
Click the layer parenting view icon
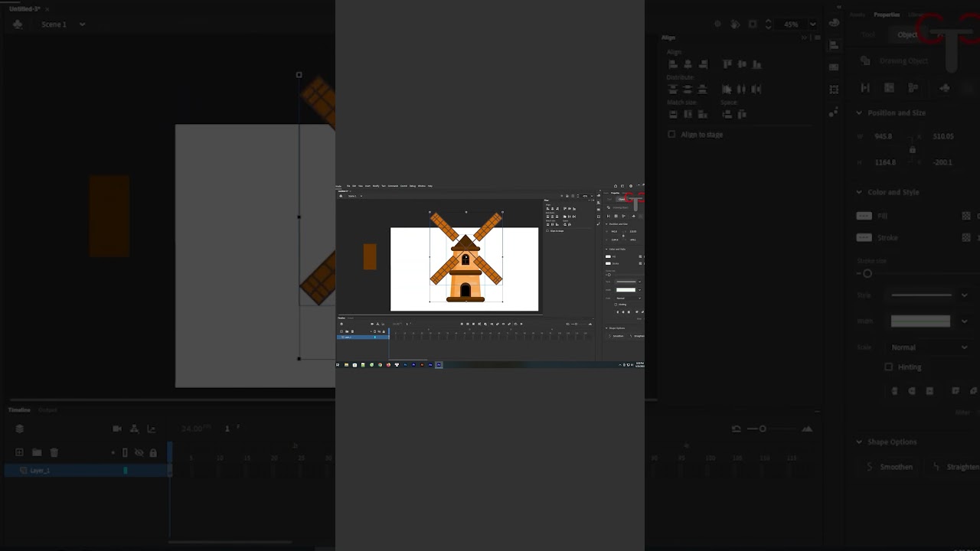point(134,429)
